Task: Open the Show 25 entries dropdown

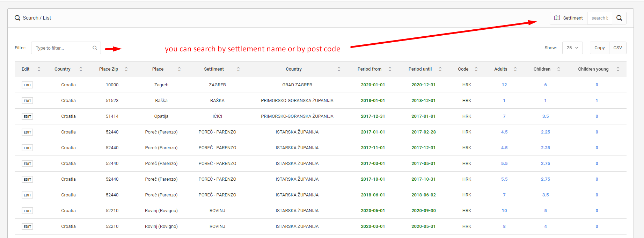Action: click(x=572, y=48)
